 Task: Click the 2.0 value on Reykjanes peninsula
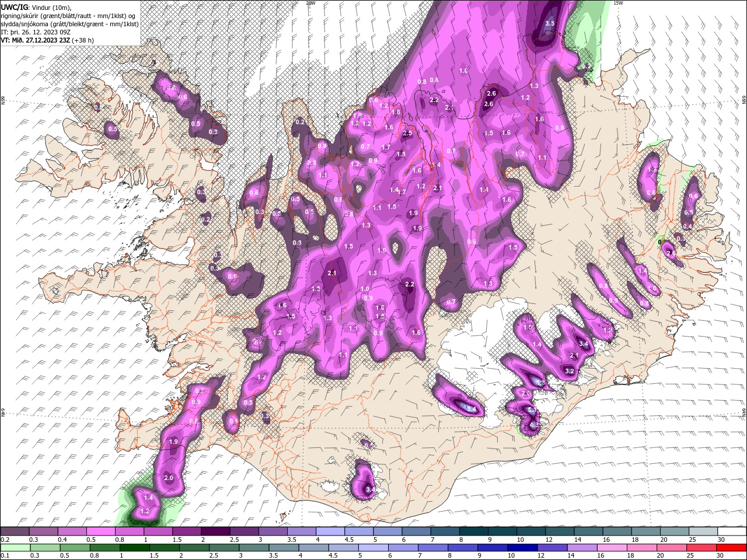click(169, 478)
